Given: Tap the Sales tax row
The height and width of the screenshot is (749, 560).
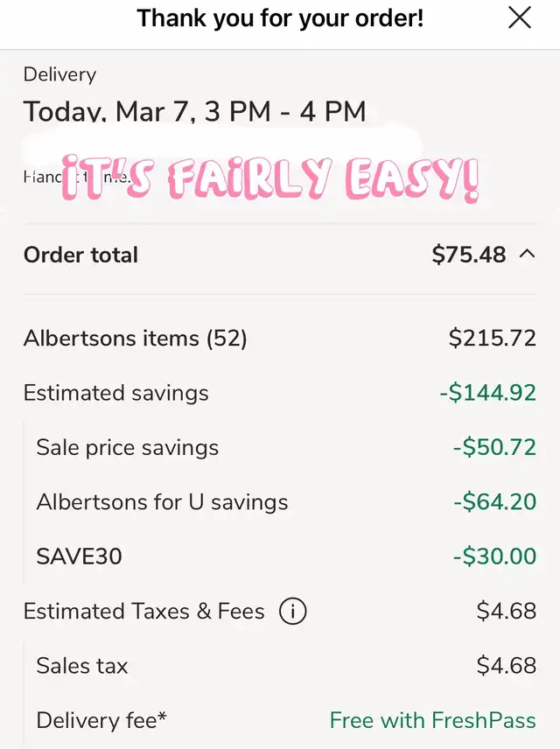Looking at the screenshot, I should tap(82, 666).
